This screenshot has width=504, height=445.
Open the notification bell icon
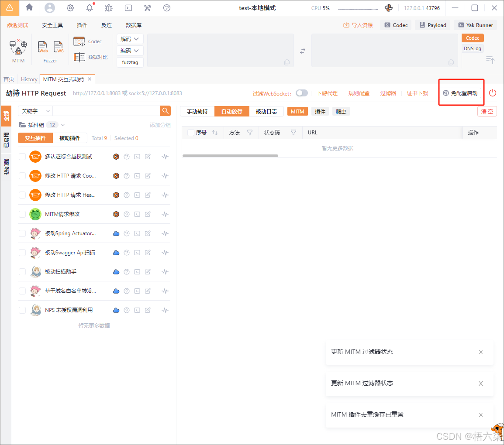[90, 8]
